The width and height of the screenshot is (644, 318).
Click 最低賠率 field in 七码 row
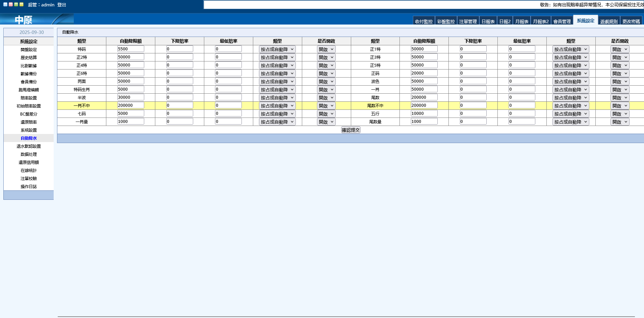(228, 113)
